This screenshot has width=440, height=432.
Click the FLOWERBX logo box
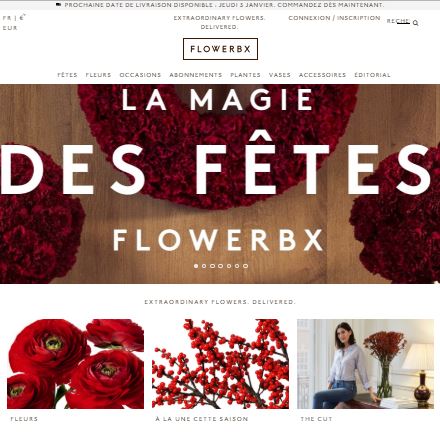(220, 49)
